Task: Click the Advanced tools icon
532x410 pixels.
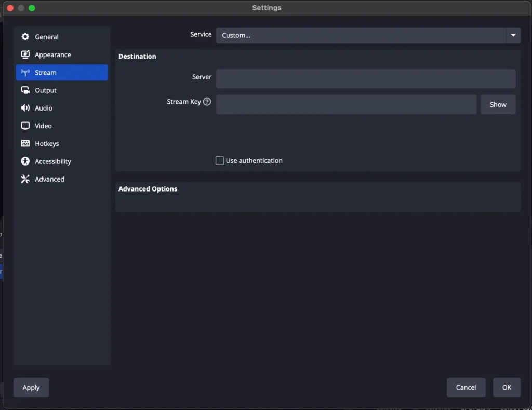Action: click(25, 179)
